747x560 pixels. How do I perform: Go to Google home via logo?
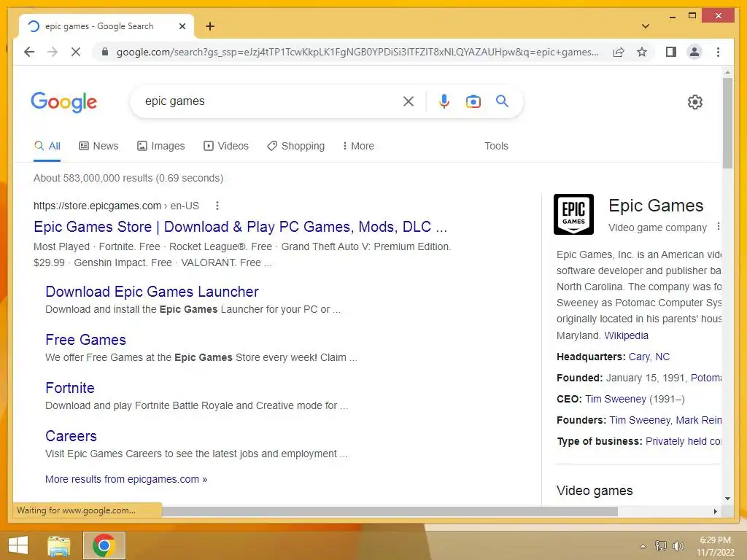(x=64, y=102)
